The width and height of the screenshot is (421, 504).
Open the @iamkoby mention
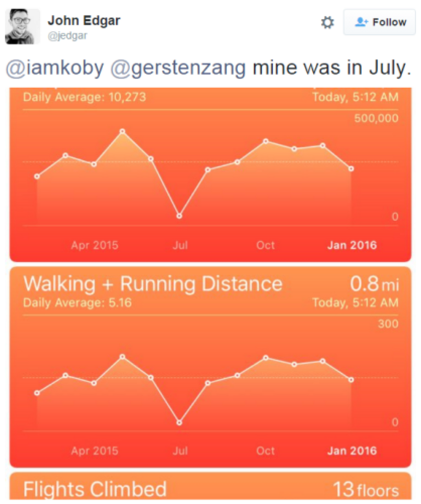pos(54,68)
